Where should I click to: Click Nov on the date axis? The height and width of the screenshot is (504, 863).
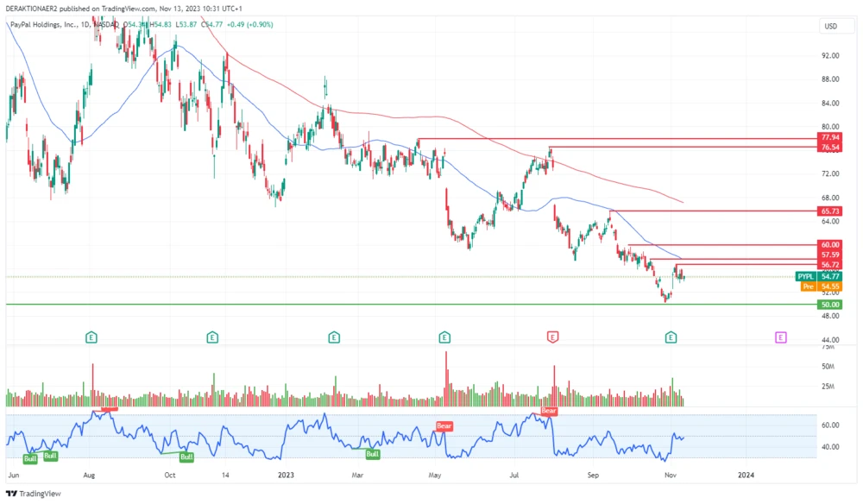(670, 475)
